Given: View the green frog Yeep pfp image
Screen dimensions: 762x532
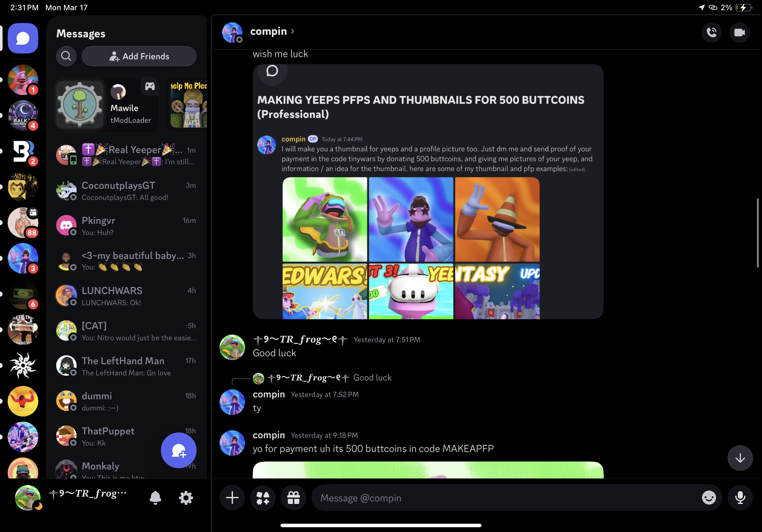Looking at the screenshot, I should coord(325,219).
